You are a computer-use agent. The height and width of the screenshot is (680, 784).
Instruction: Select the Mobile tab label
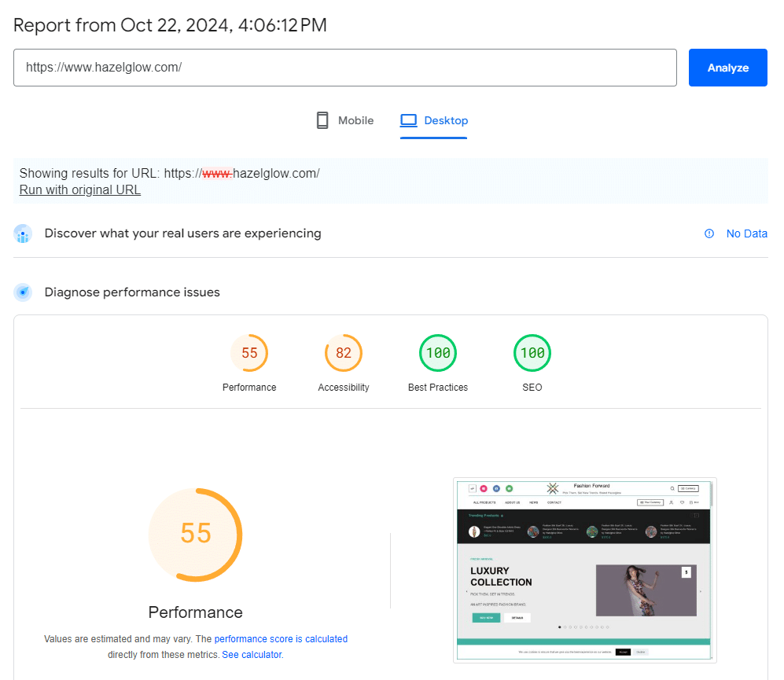coord(355,120)
